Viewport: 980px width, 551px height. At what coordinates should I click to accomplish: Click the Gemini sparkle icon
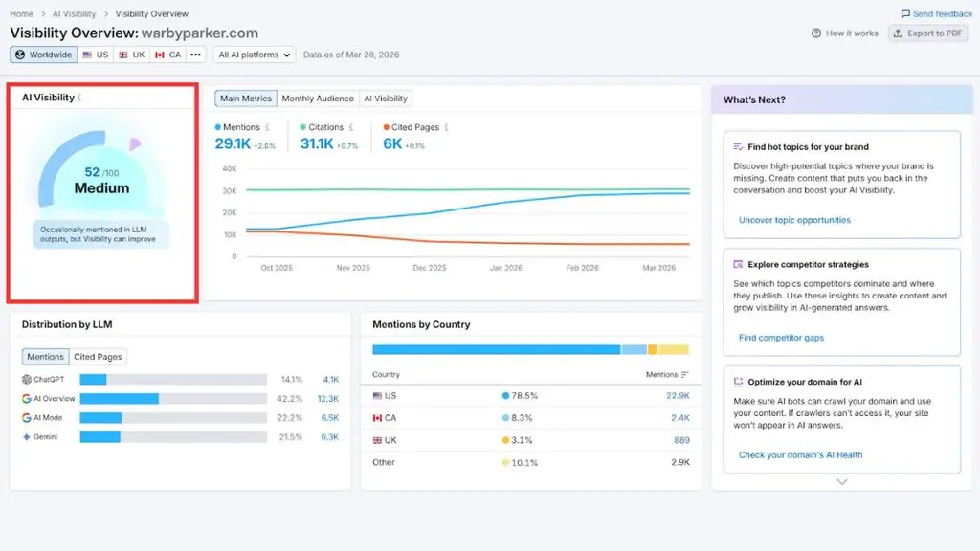[x=26, y=436]
